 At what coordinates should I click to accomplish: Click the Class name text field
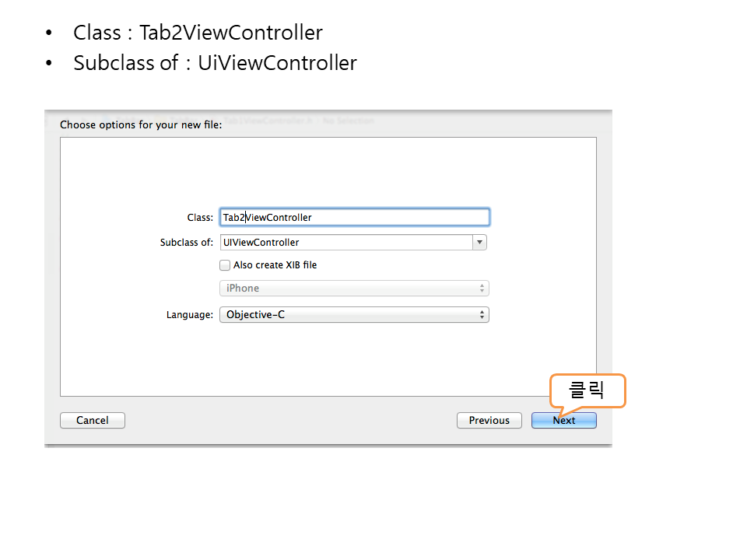pyautogui.click(x=355, y=218)
